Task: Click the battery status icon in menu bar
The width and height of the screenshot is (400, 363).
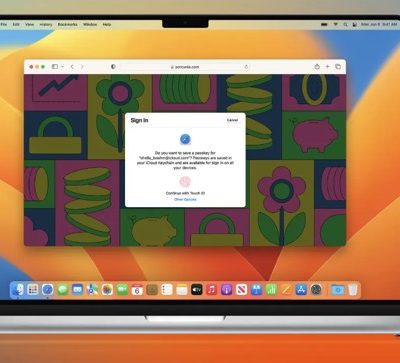Action: click(x=324, y=24)
